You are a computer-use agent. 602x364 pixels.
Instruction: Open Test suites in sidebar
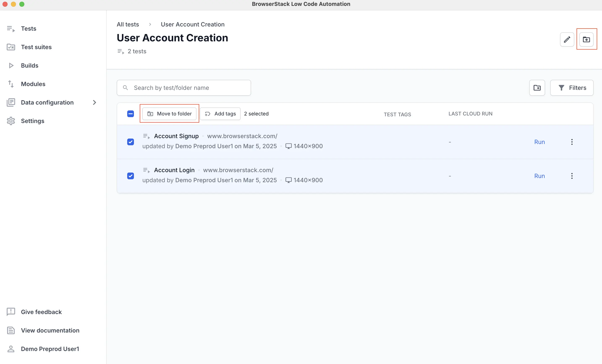[36, 47]
